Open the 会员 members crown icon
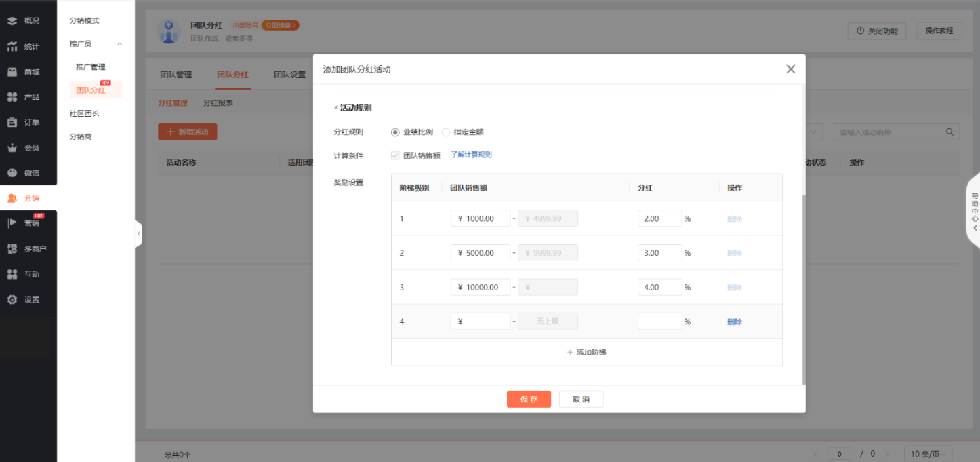Screen dimensions: 980x462 (12, 147)
